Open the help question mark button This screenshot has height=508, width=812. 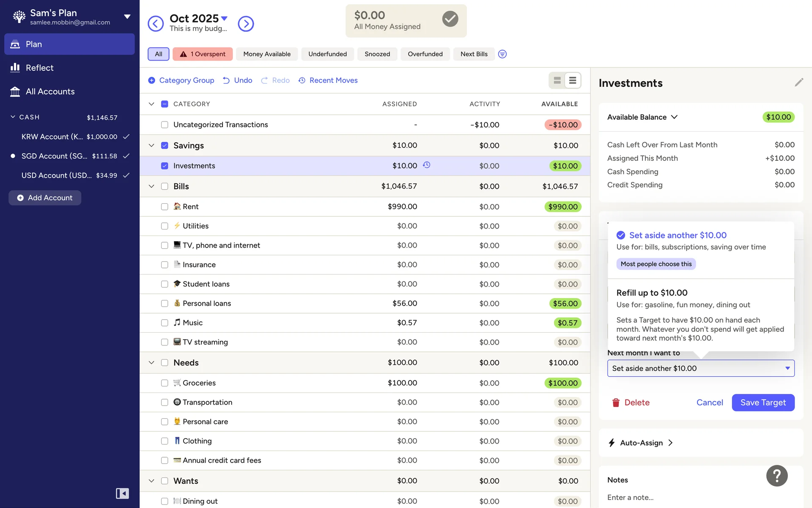776,476
